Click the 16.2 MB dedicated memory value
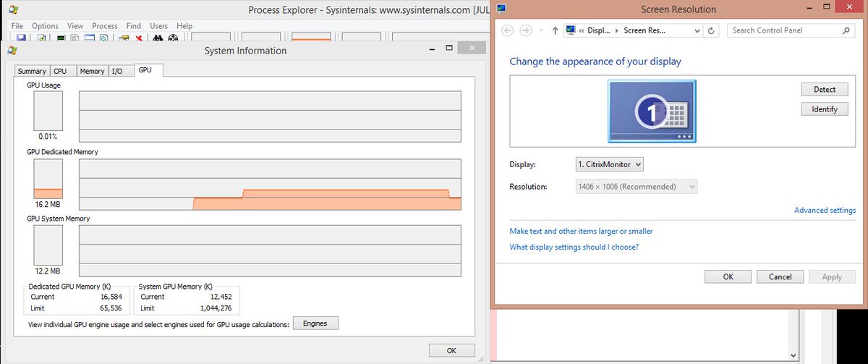 coord(48,204)
